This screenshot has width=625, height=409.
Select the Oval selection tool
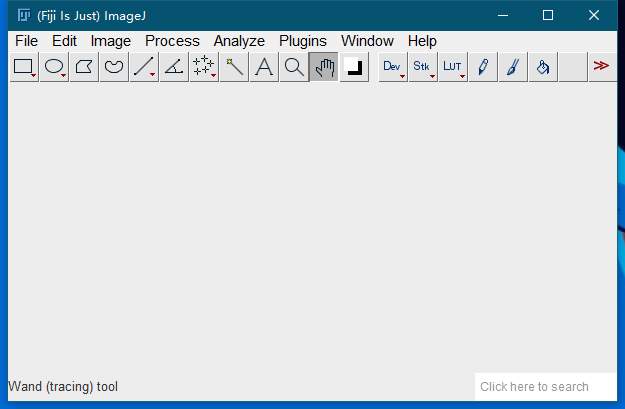[54, 67]
